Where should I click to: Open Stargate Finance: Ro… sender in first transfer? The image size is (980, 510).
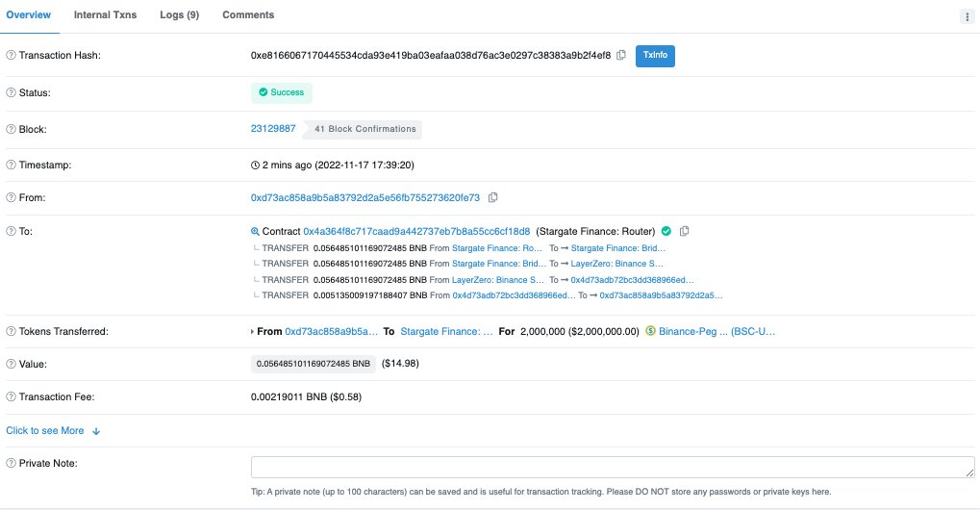click(497, 248)
